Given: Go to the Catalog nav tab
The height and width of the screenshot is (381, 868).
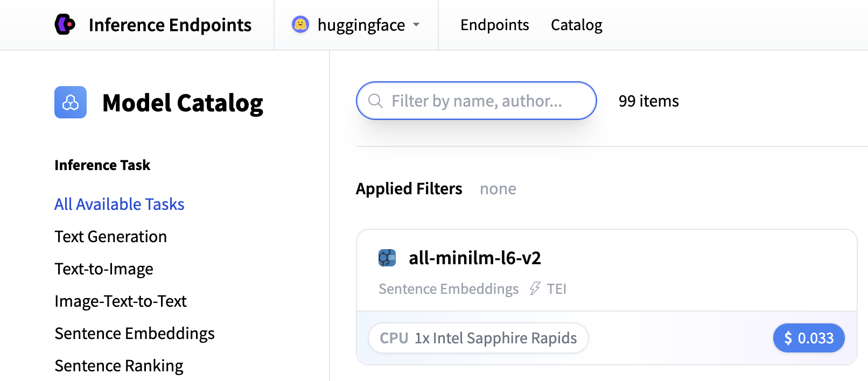Looking at the screenshot, I should point(576,25).
